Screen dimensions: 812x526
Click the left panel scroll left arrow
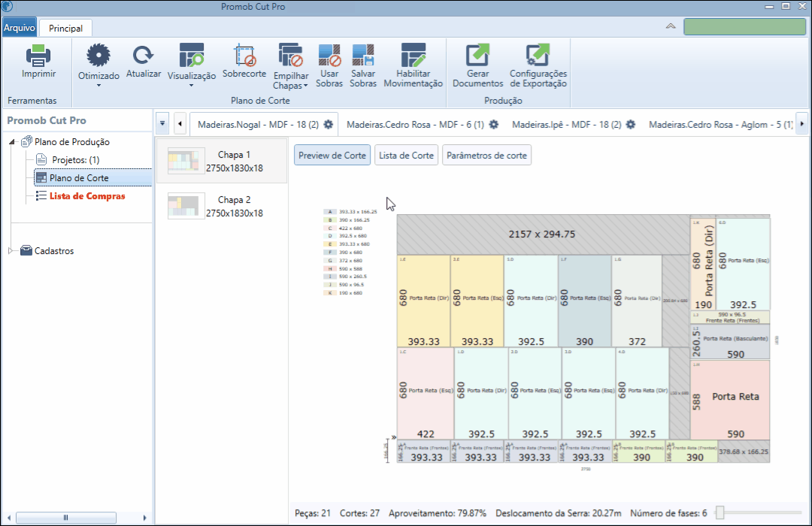point(9,517)
